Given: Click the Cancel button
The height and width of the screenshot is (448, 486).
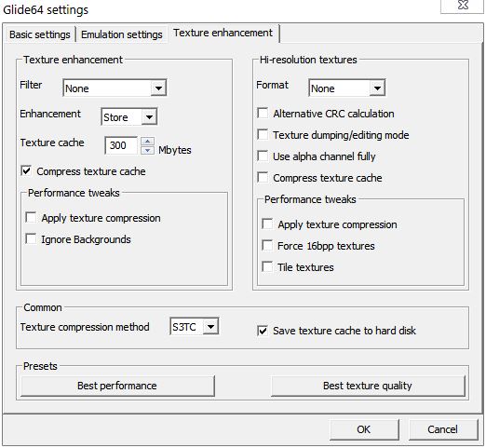Looking at the screenshot, I should click(x=443, y=429).
